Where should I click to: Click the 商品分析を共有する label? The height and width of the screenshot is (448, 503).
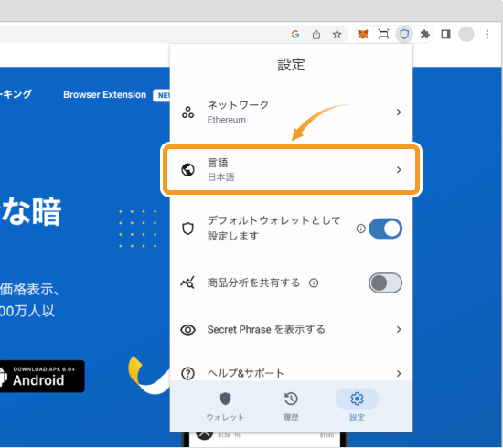253,283
